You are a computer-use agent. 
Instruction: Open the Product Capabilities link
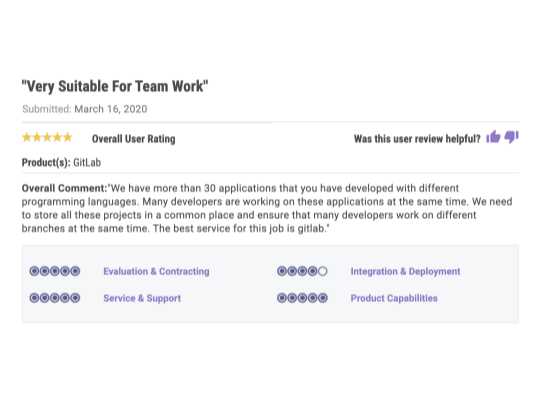tap(394, 298)
